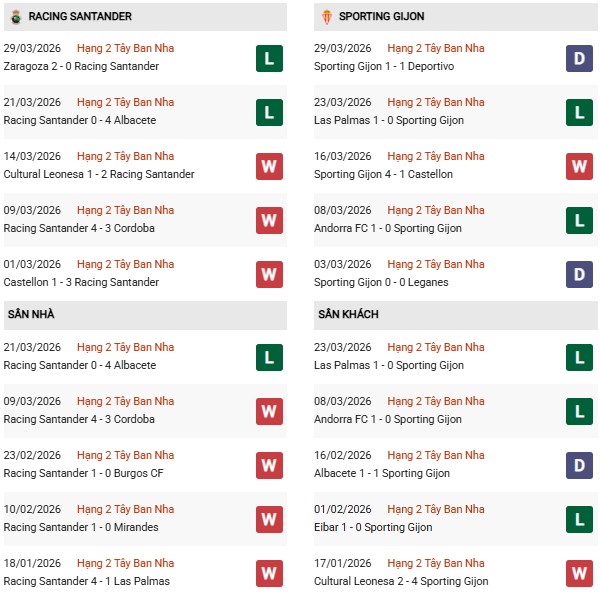This screenshot has height=595, width=600.
Task: Click the SPORTING GIJON header title
Action: coord(381,16)
